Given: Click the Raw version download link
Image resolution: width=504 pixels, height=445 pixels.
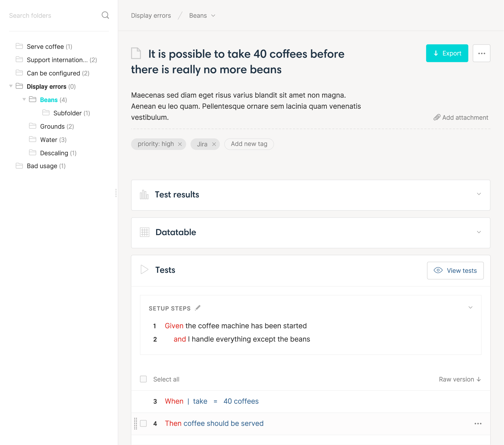Looking at the screenshot, I should (x=460, y=379).
